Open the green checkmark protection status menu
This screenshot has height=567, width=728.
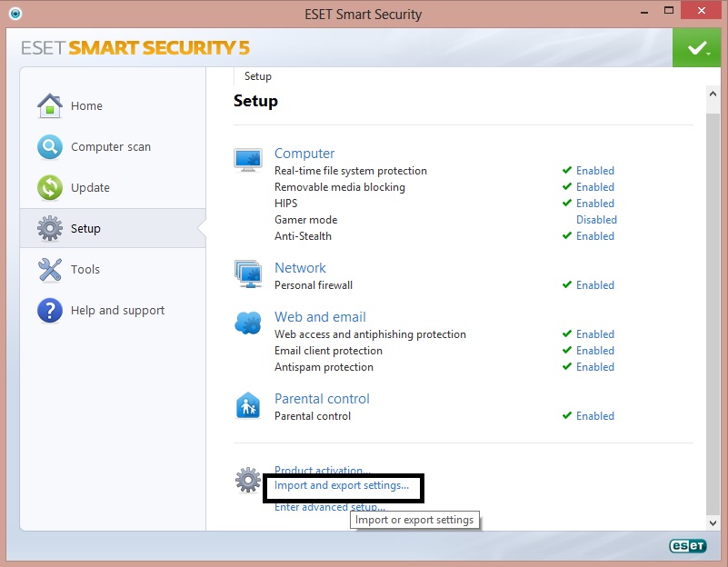pyautogui.click(x=696, y=47)
